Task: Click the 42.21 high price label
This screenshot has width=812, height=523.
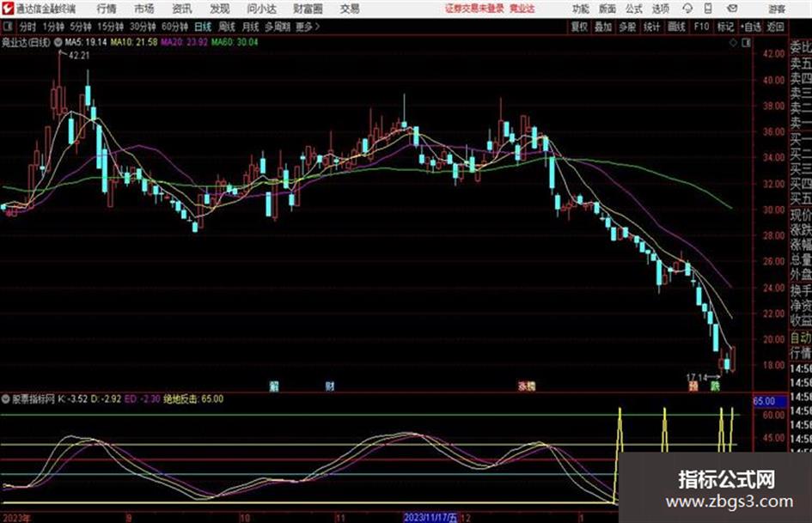Action: 79,56
